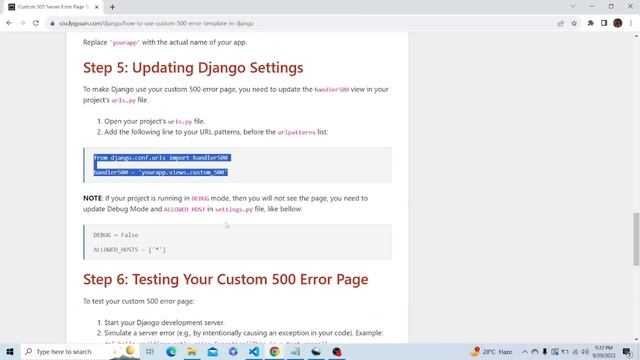The width and height of the screenshot is (640, 360).
Task: Open File Explorer from the taskbar
Action: pyautogui.click(x=192, y=351)
